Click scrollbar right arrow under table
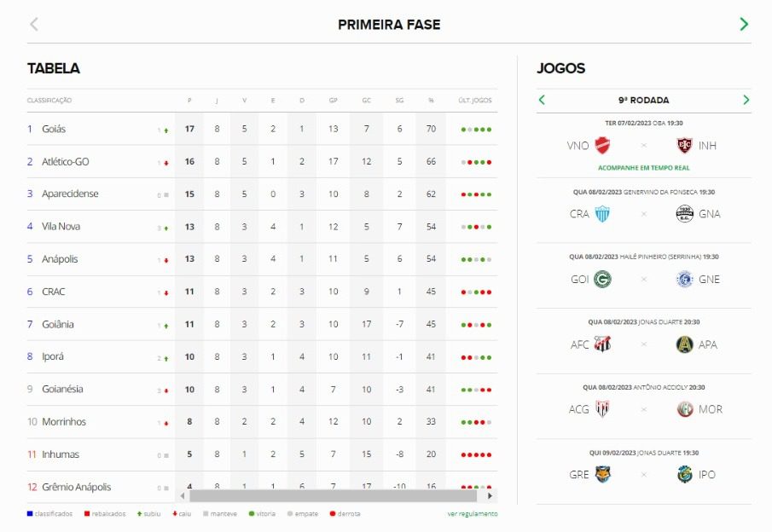The image size is (772, 532). (490, 495)
